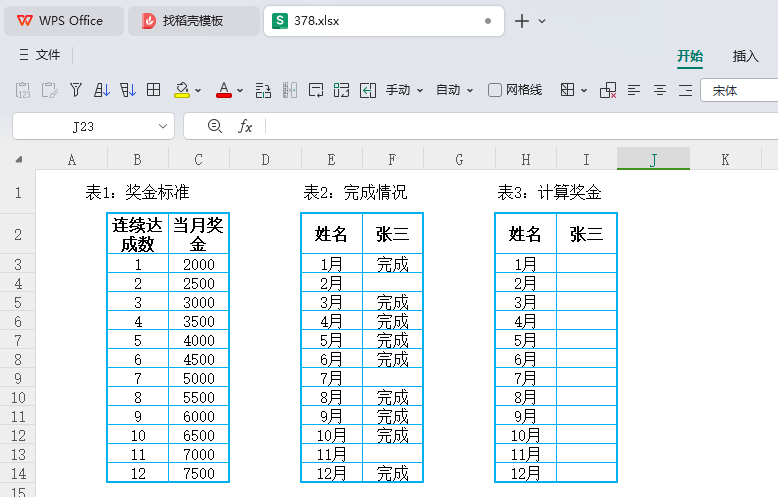The image size is (778, 497).
Task: Center align text
Action: pyautogui.click(x=659, y=90)
